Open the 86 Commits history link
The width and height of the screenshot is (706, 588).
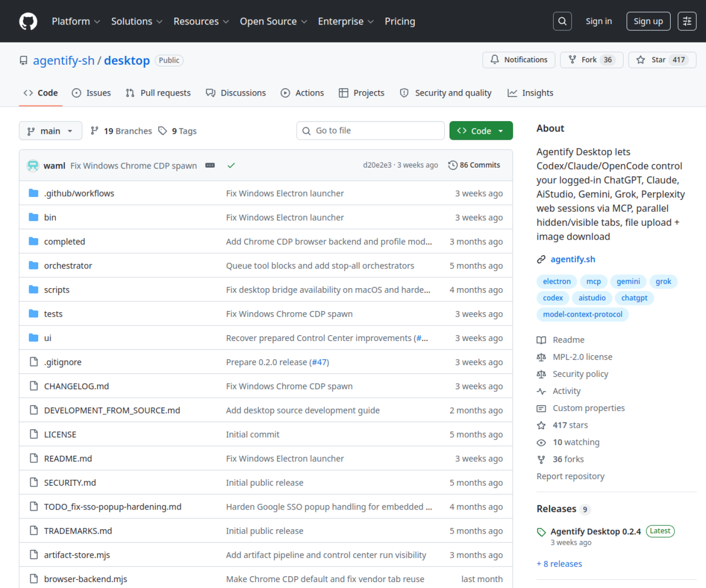[474, 165]
